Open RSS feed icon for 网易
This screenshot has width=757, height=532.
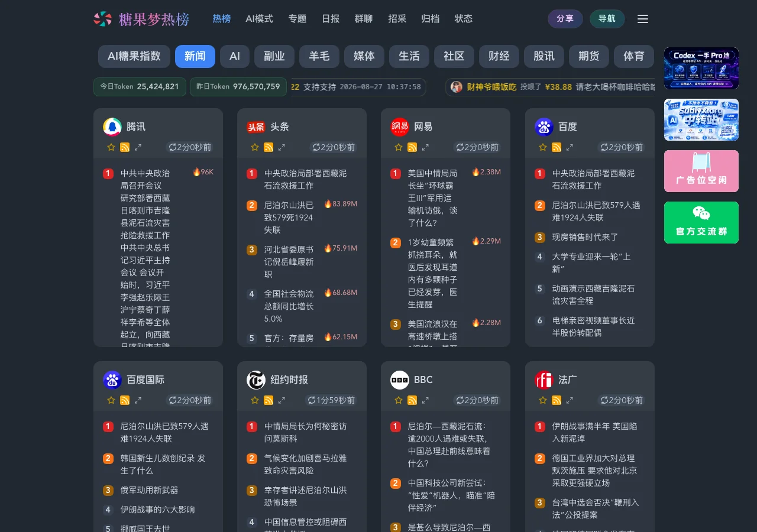click(412, 147)
